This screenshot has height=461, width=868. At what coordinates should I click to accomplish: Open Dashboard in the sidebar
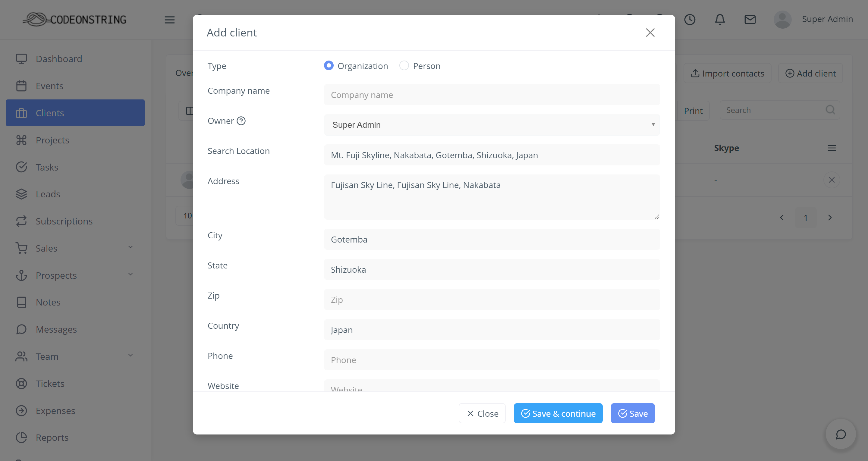coord(75,59)
